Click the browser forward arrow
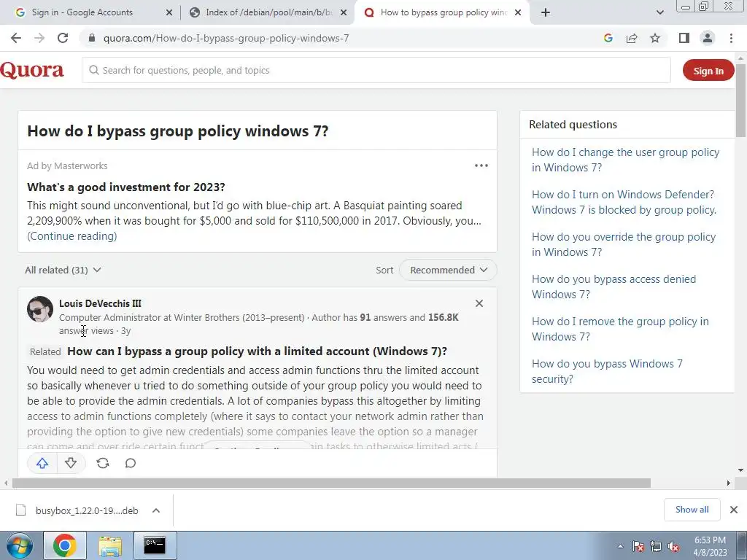Viewport: 747px width, 560px height. click(39, 38)
